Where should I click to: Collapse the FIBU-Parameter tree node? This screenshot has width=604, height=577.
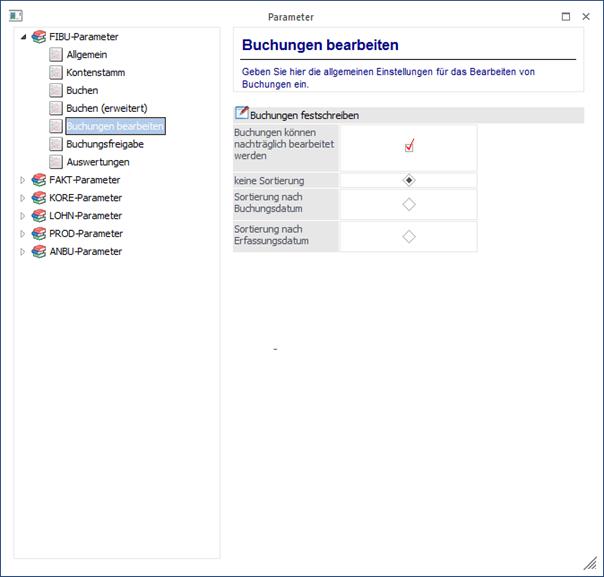coord(23,37)
